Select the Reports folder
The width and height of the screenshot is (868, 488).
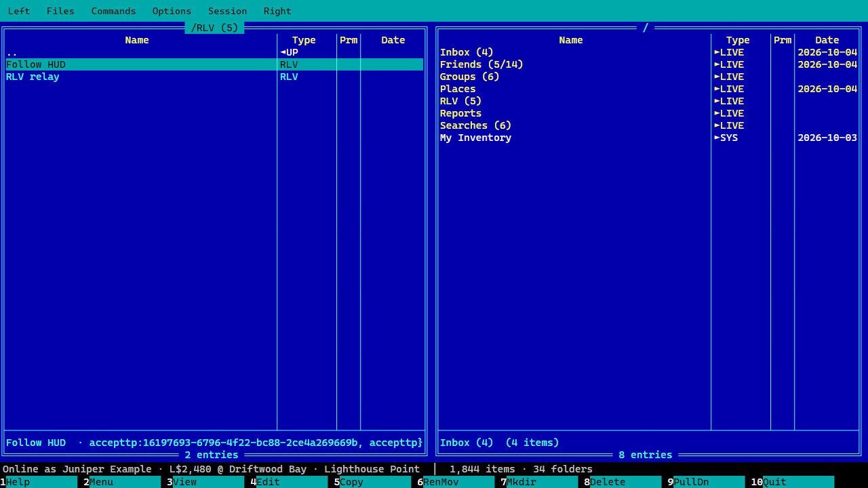648,113
